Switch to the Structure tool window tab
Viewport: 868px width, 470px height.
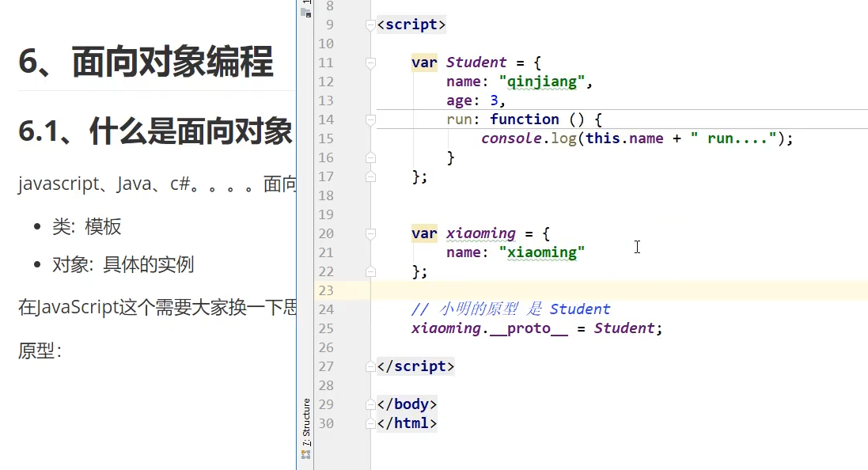point(307,423)
